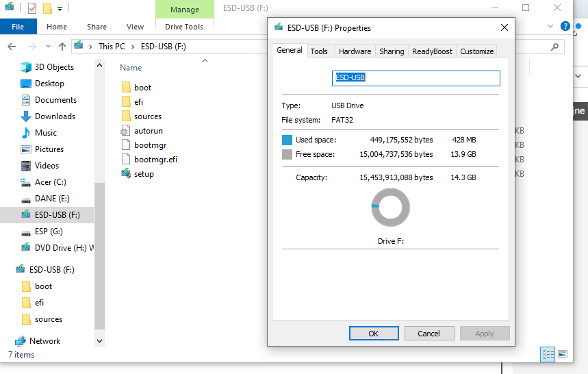Expand chevron after This PC breadcrumb
This screenshot has width=588, height=374.
[x=133, y=47]
